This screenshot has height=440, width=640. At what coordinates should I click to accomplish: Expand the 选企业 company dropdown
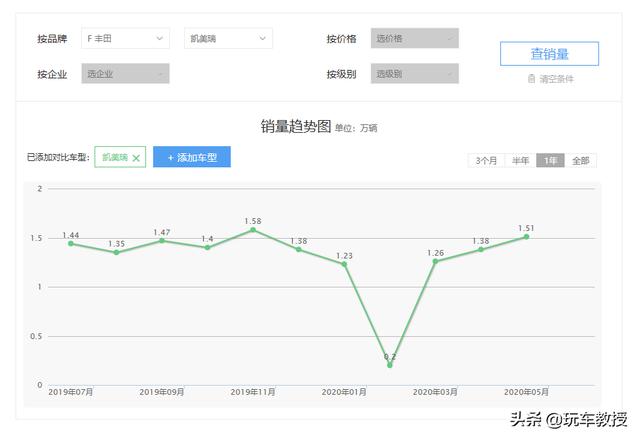(125, 74)
